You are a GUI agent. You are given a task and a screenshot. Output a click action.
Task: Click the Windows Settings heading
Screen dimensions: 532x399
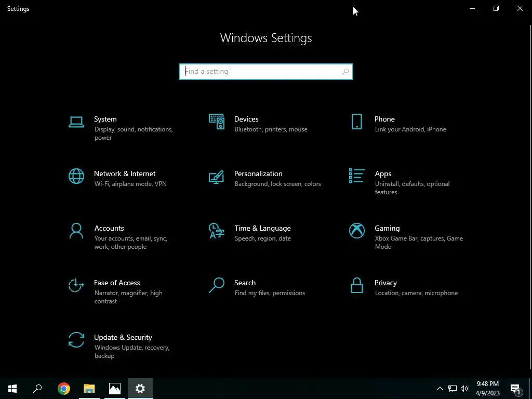266,38
